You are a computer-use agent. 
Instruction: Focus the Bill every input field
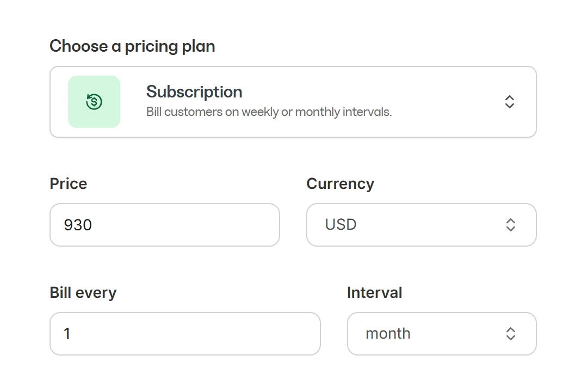pyautogui.click(x=185, y=334)
